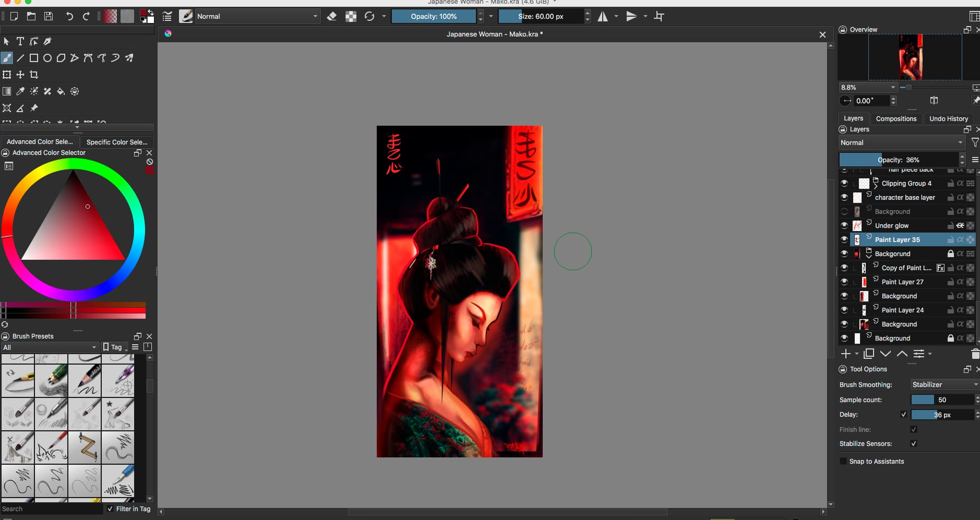980x520 pixels.
Task: Create a new document from toolbar
Action: (x=14, y=16)
